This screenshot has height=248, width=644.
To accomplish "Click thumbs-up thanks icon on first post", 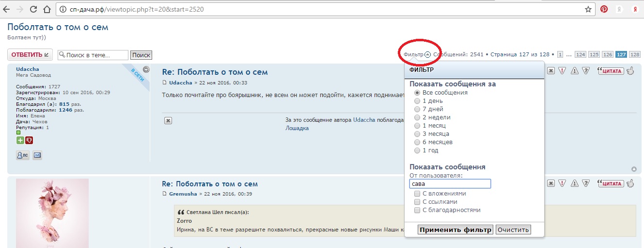I will 630,71.
